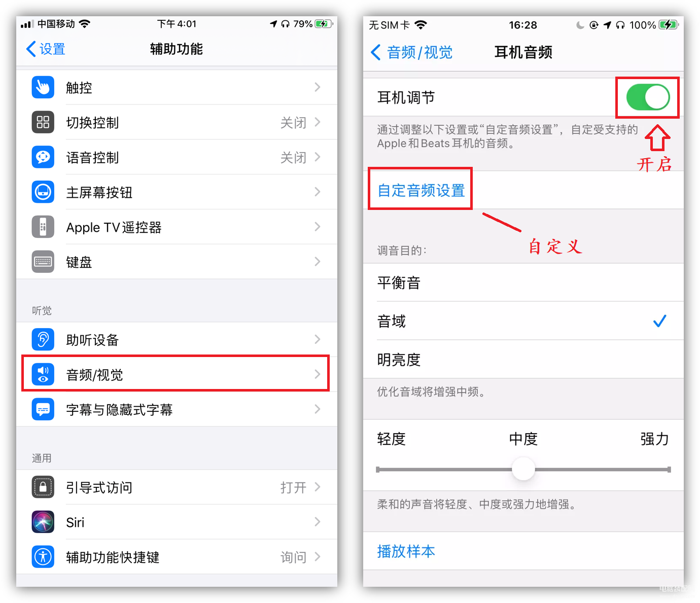This screenshot has height=603, width=700.
Task: Click the 轻度-强力 boost slider handle
Action: coord(523,469)
